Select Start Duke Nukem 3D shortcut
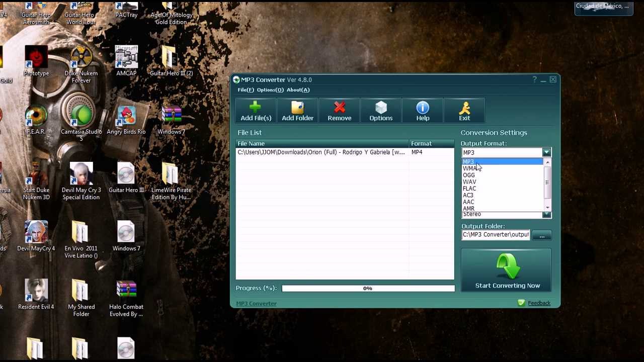This screenshot has height=362, width=644. [x=36, y=182]
